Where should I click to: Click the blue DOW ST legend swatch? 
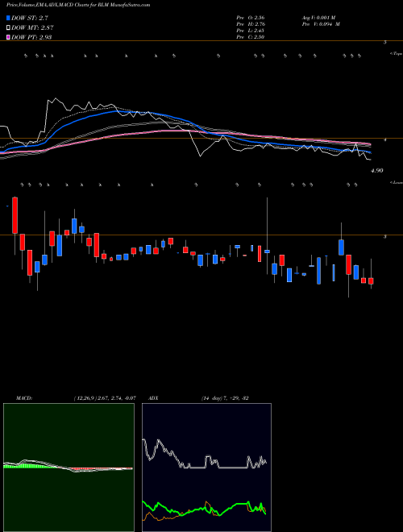click(x=8, y=18)
